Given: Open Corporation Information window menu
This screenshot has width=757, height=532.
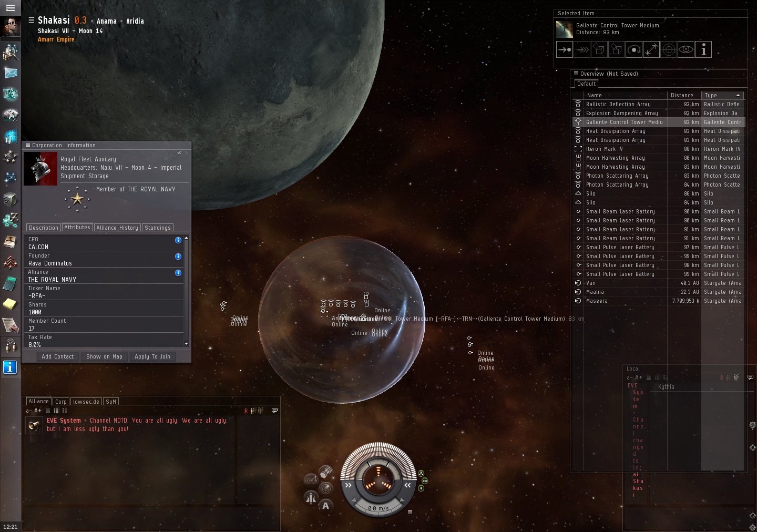Looking at the screenshot, I should tap(28, 145).
